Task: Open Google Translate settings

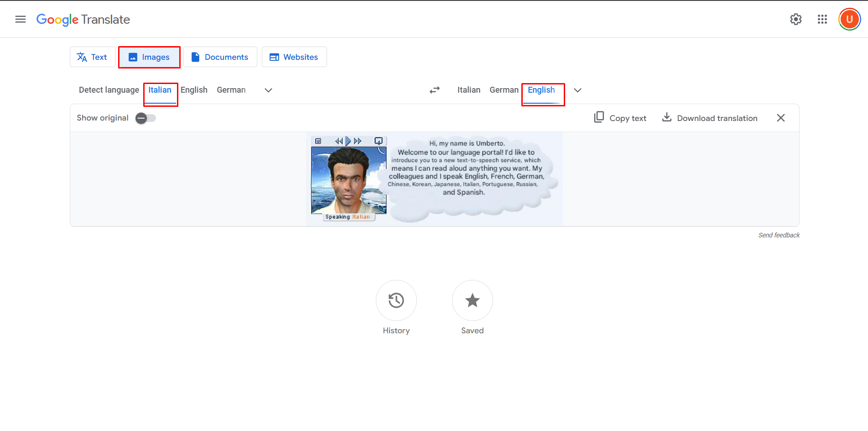Action: pos(795,19)
